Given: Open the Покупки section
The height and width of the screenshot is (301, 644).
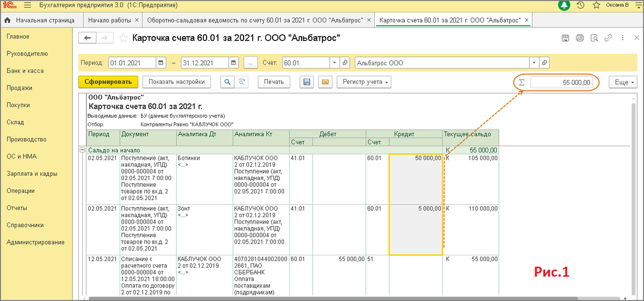Looking at the screenshot, I should coord(18,105).
